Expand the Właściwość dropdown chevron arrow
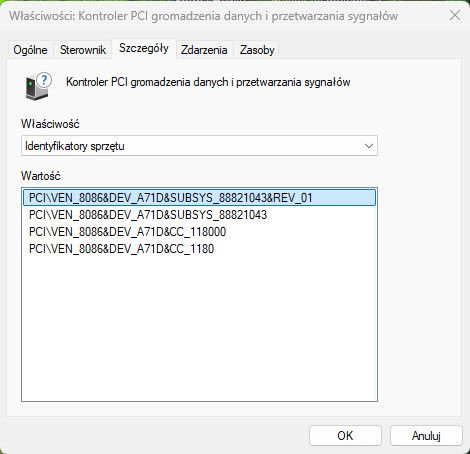The width and height of the screenshot is (470, 454). [x=368, y=146]
